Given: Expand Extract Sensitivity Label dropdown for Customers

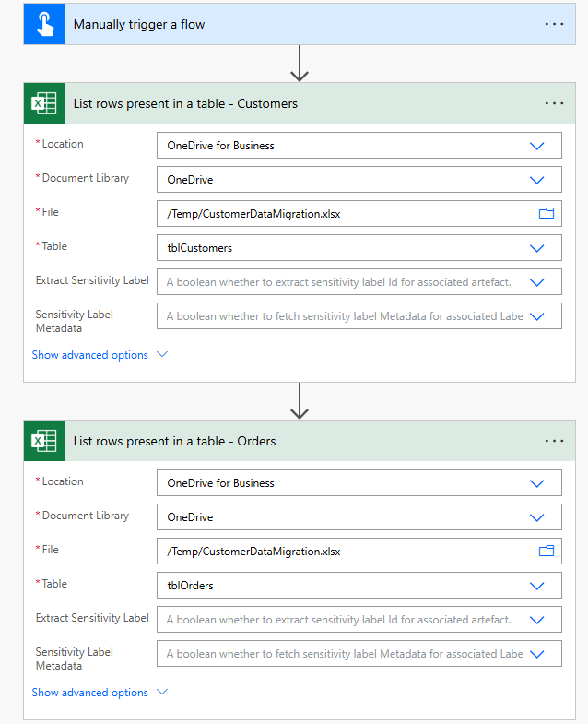Looking at the screenshot, I should tap(537, 282).
